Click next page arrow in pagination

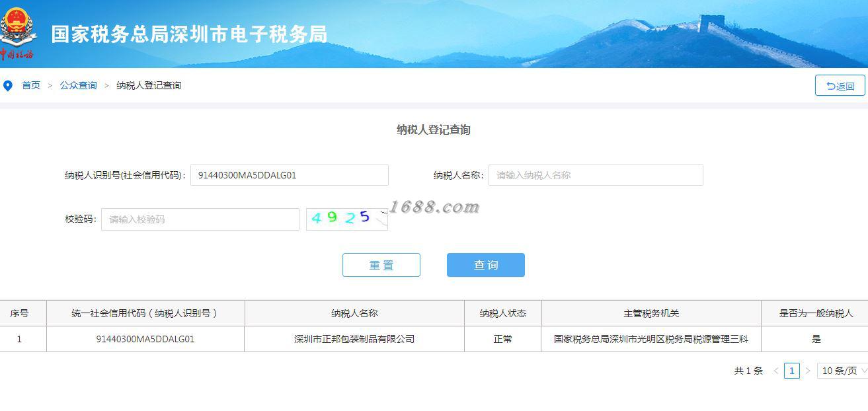807,371
